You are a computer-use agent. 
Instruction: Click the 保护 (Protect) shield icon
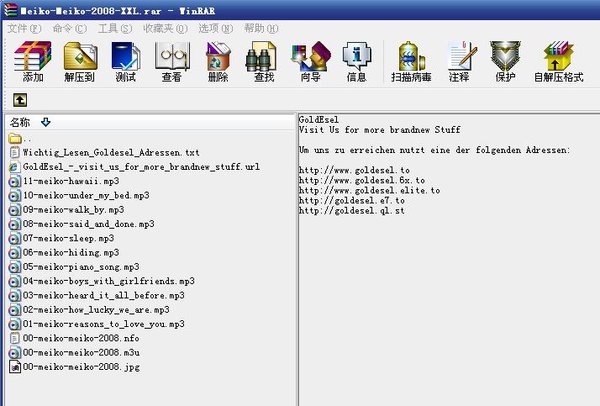pyautogui.click(x=505, y=56)
